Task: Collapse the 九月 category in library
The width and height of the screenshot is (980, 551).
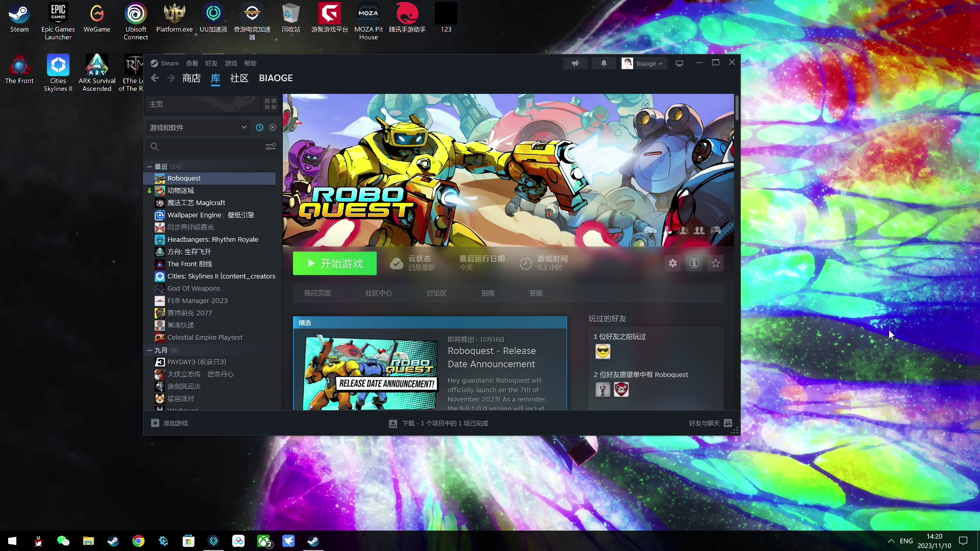Action: tap(150, 350)
